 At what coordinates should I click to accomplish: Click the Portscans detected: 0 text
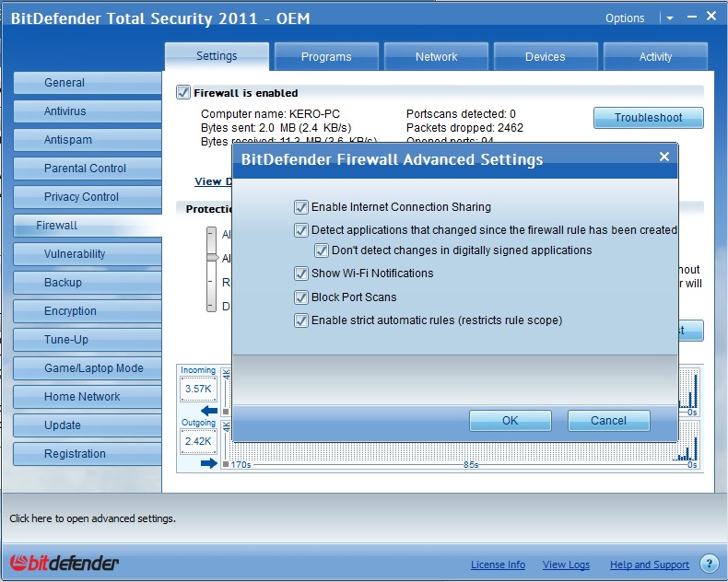pyautogui.click(x=461, y=114)
